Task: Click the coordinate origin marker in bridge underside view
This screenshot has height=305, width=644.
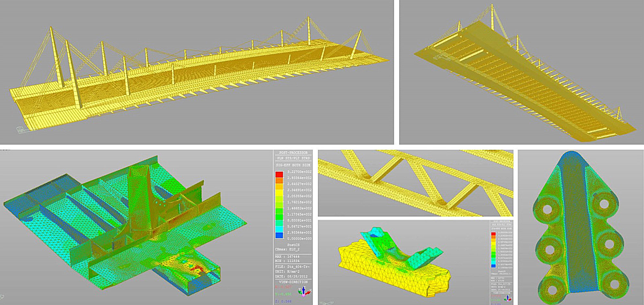Action: coord(441,57)
